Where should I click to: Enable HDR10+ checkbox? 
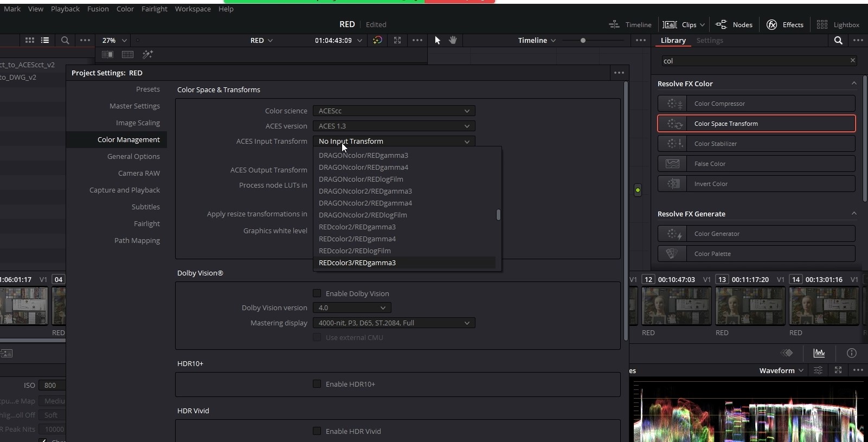pyautogui.click(x=317, y=384)
